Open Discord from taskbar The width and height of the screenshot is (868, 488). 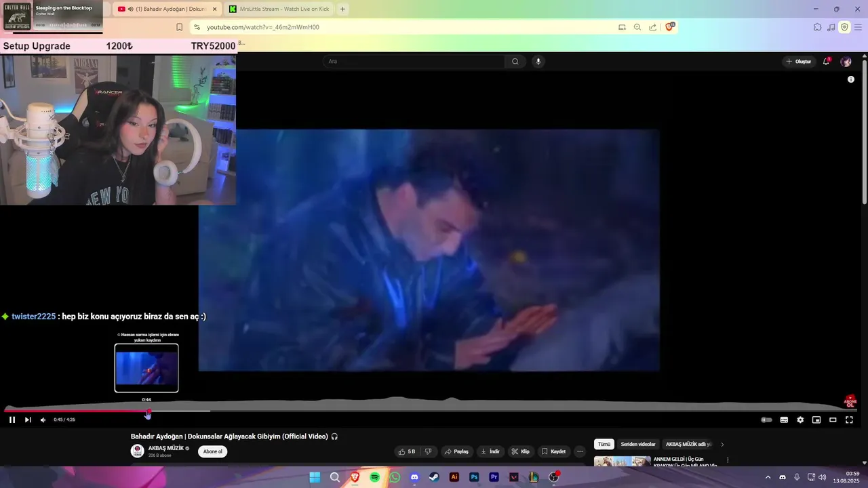414,477
